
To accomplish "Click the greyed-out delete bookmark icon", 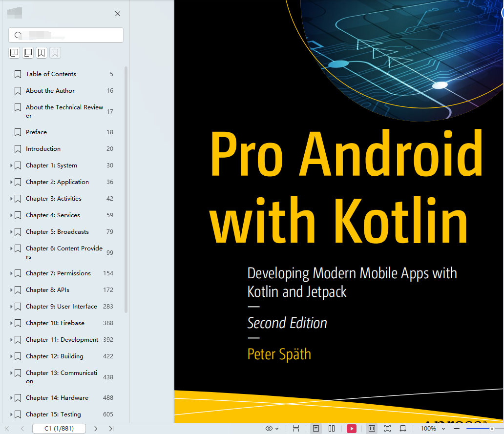I will click(x=55, y=53).
